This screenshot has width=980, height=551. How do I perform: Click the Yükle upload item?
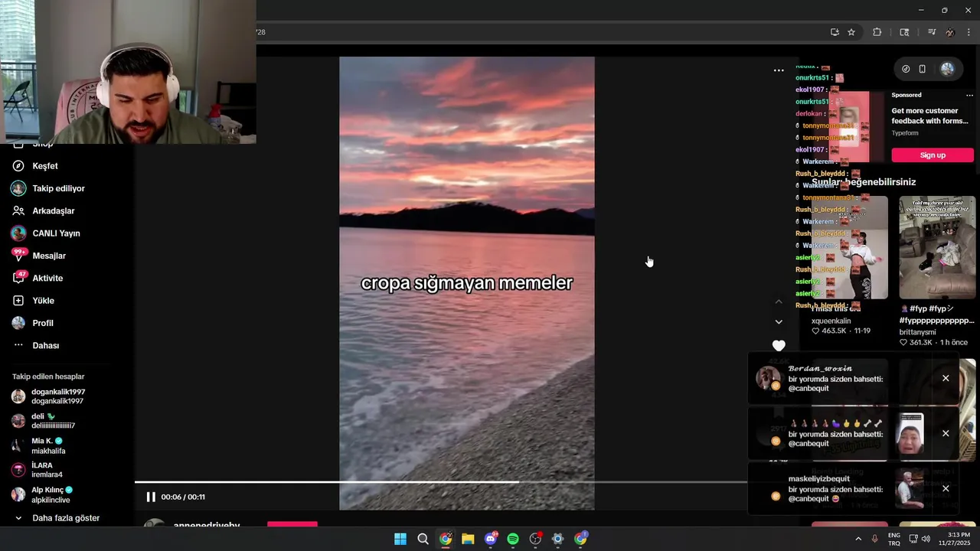(43, 301)
